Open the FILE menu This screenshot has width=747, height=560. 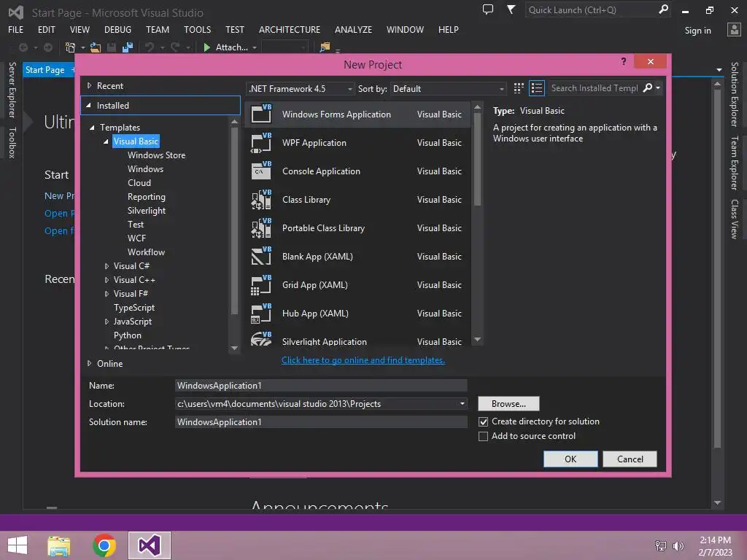[x=16, y=29]
